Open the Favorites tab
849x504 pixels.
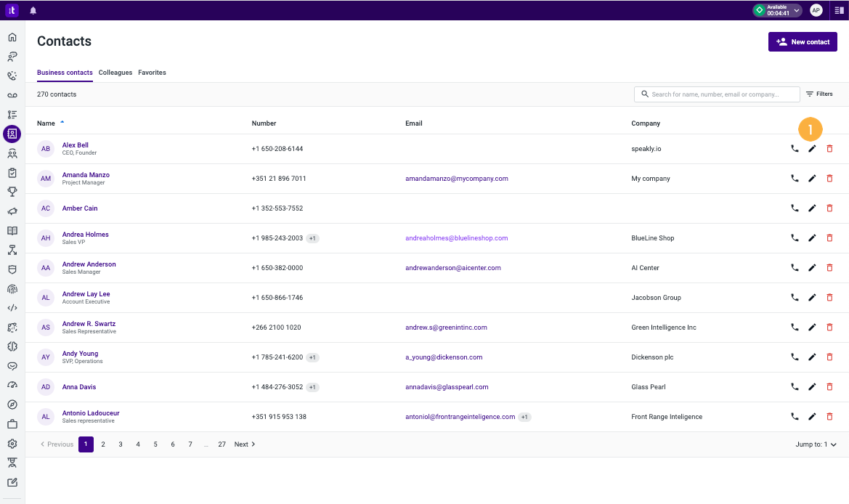(152, 73)
